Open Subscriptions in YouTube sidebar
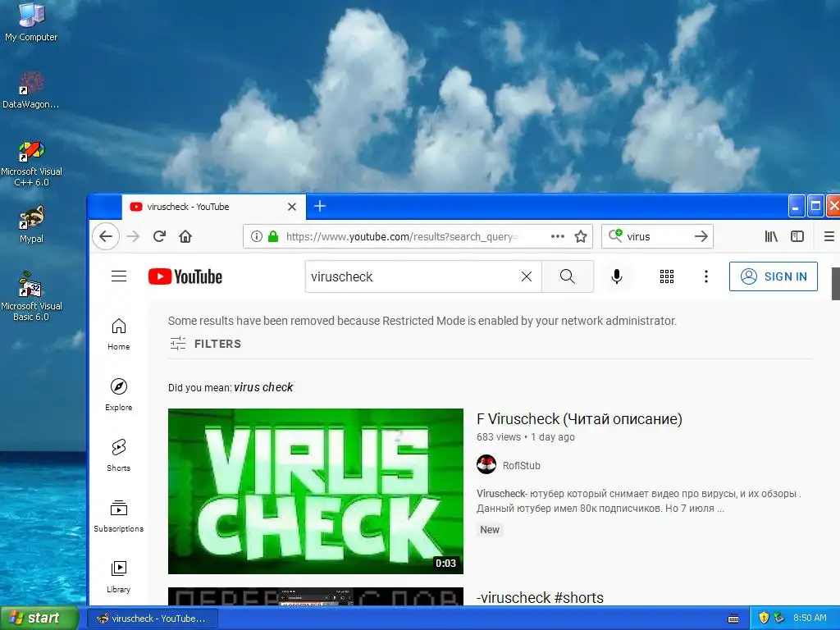 [118, 516]
